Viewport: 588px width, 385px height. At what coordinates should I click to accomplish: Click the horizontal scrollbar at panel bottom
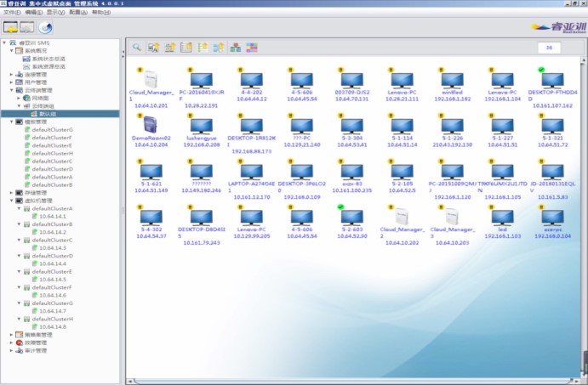click(x=351, y=382)
